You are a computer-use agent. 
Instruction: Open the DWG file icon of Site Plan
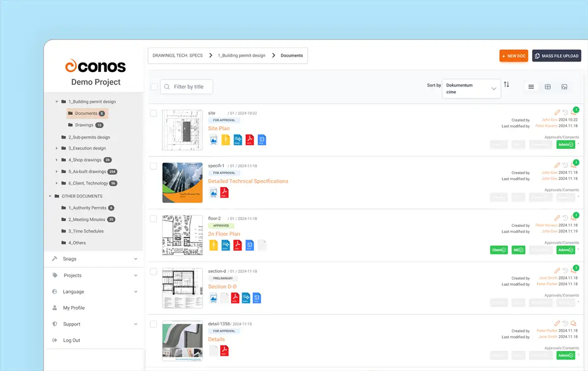(238, 140)
